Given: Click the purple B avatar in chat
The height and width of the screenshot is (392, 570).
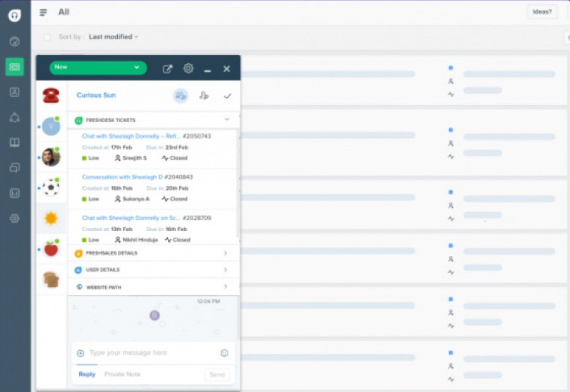Looking at the screenshot, I should (155, 315).
